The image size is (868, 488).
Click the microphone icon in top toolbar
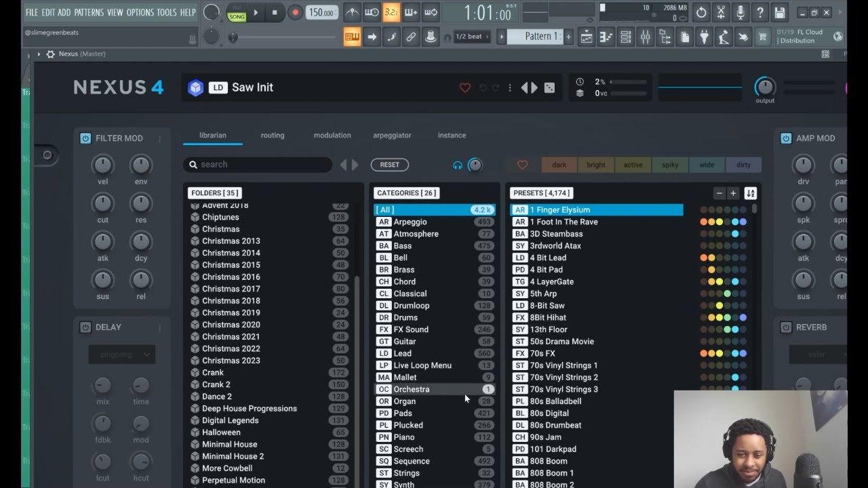741,12
